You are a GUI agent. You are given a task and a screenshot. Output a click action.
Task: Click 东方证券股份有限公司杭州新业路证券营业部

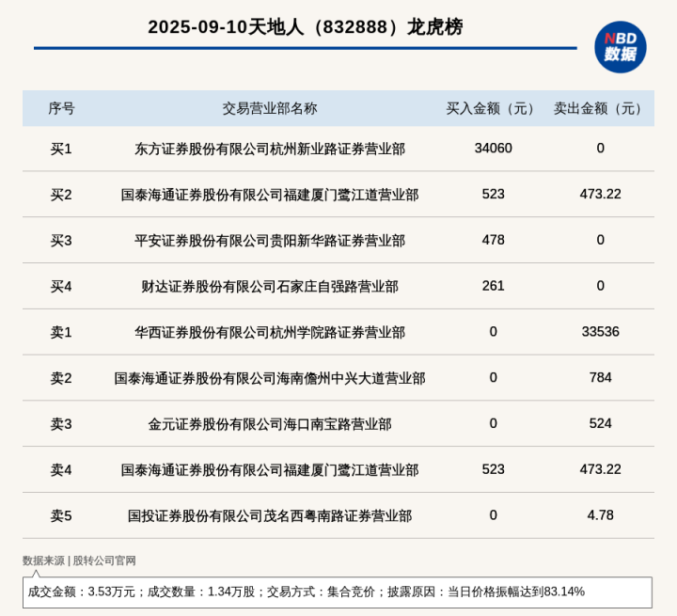(270, 149)
